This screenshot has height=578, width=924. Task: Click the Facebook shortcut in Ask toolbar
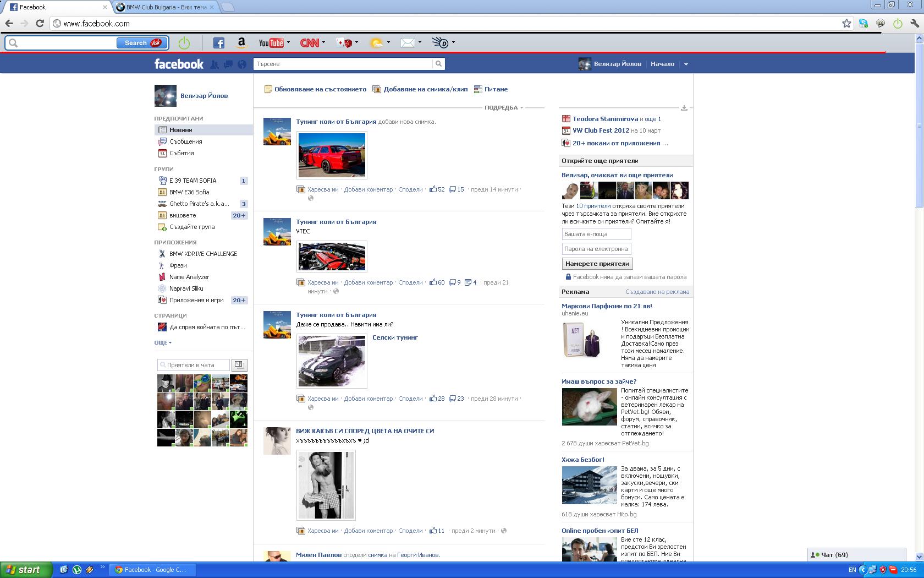click(218, 43)
